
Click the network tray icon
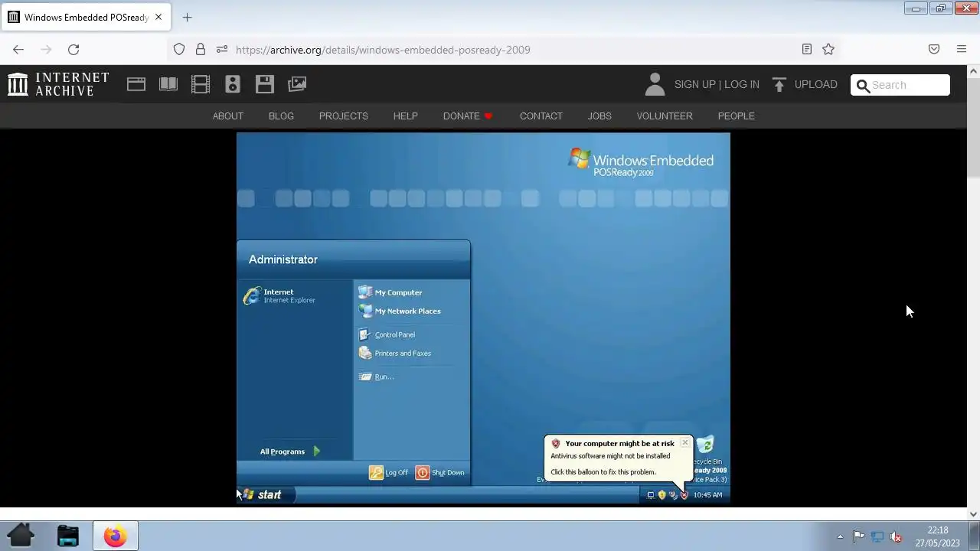click(x=877, y=536)
